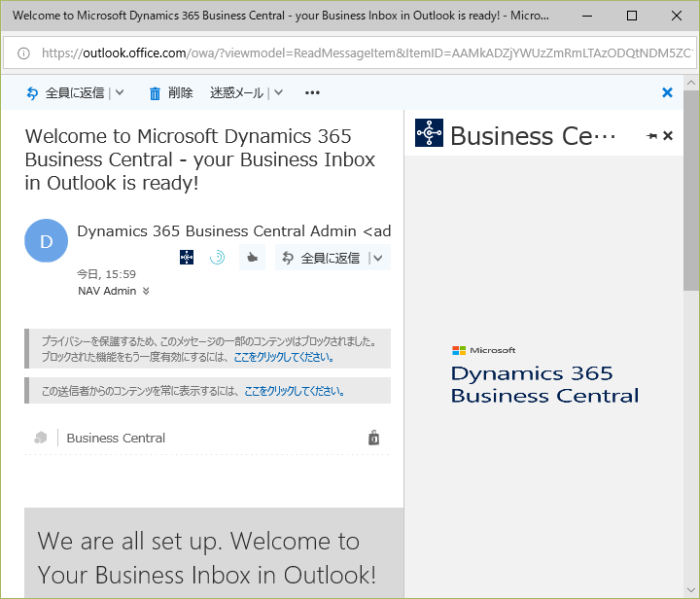Screen dimensions: 700x599
Task: Mark message as junk mail (迷惑メール)
Action: click(x=236, y=92)
